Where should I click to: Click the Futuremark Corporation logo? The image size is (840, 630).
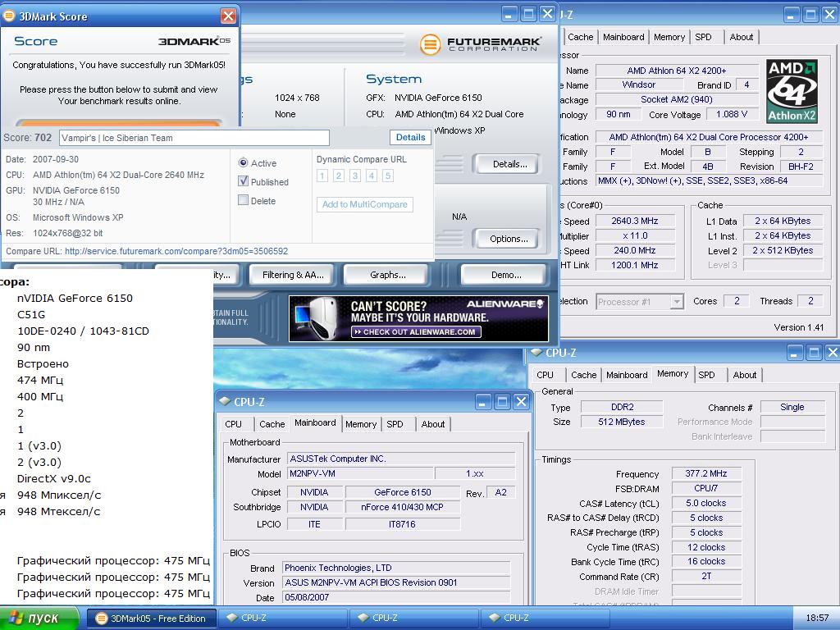click(x=481, y=44)
